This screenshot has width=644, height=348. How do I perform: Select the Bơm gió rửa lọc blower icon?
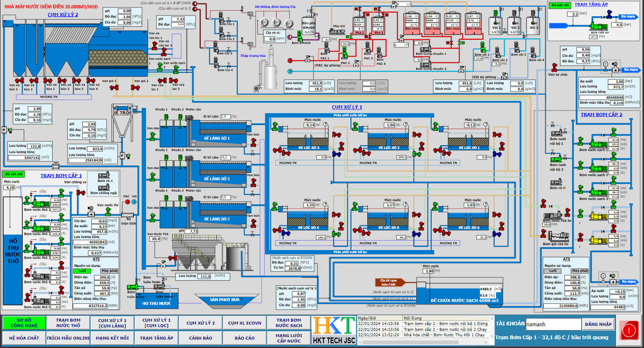(x=559, y=237)
